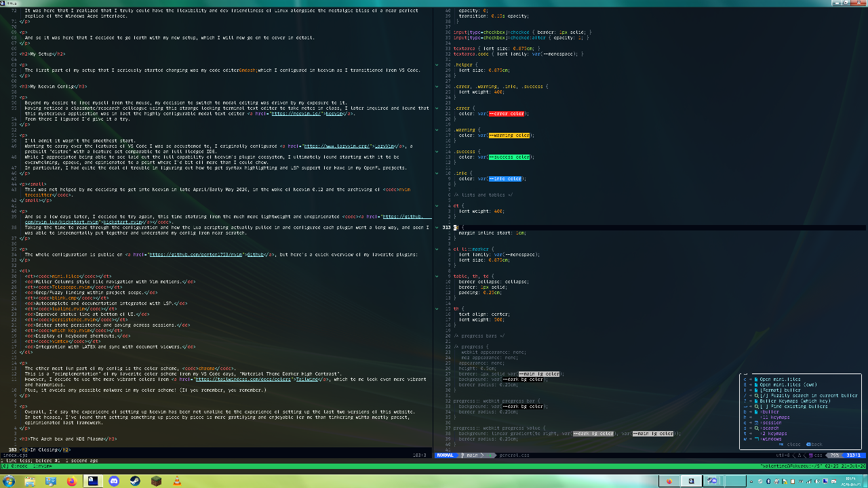The image size is (868, 488).
Task: Click the file icon beside 'Buffer Keymaps (which key)'
Action: click(x=756, y=401)
